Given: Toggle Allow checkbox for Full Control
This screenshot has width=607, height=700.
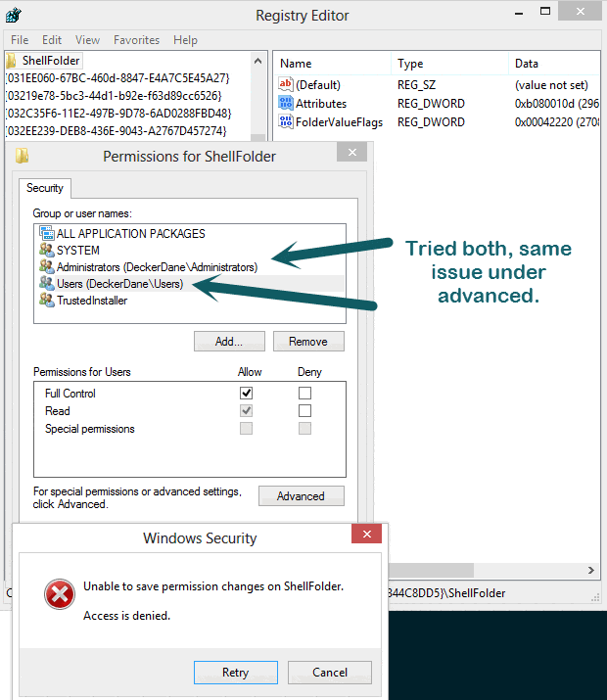Looking at the screenshot, I should [247, 393].
